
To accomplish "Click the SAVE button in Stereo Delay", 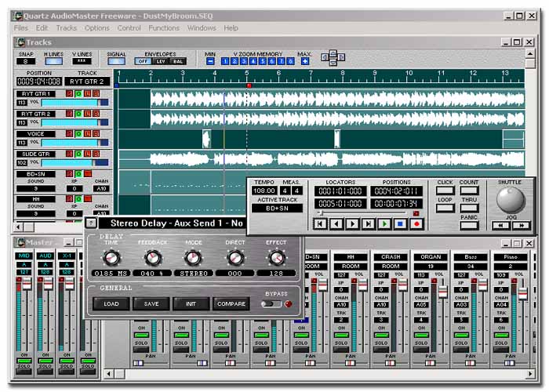I will (x=151, y=304).
